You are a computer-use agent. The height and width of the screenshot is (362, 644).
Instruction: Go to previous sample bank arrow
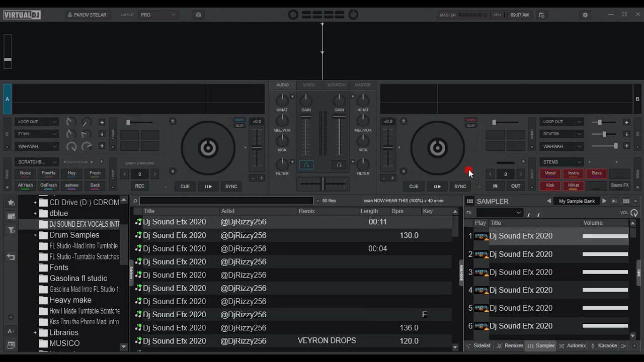pos(549,201)
